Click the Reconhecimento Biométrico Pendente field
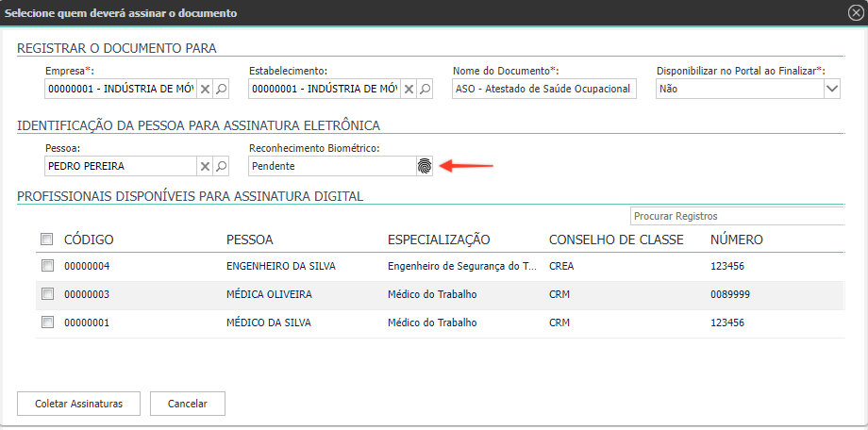Image resolution: width=868 pixels, height=430 pixels. (x=333, y=167)
